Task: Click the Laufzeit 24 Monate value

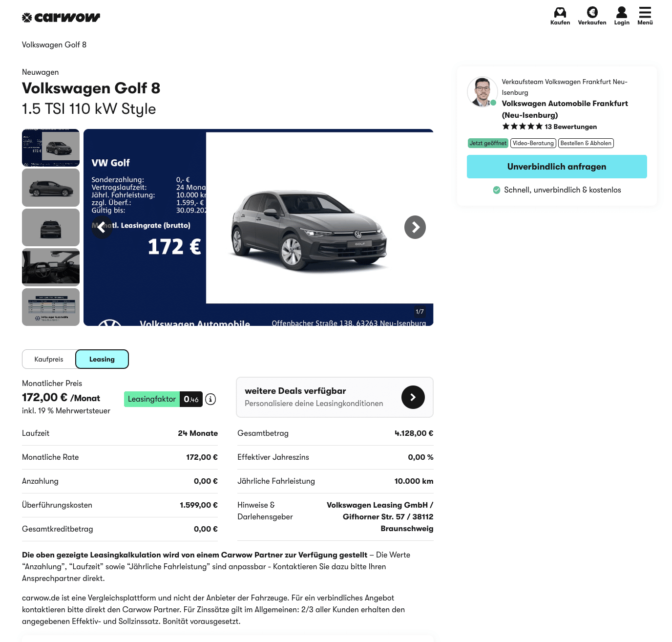Action: pos(198,433)
